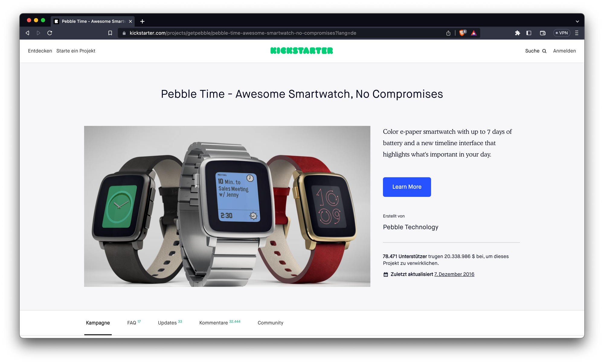Click the Entdecken menu item
Screen dimensions: 604x364
[x=40, y=51]
